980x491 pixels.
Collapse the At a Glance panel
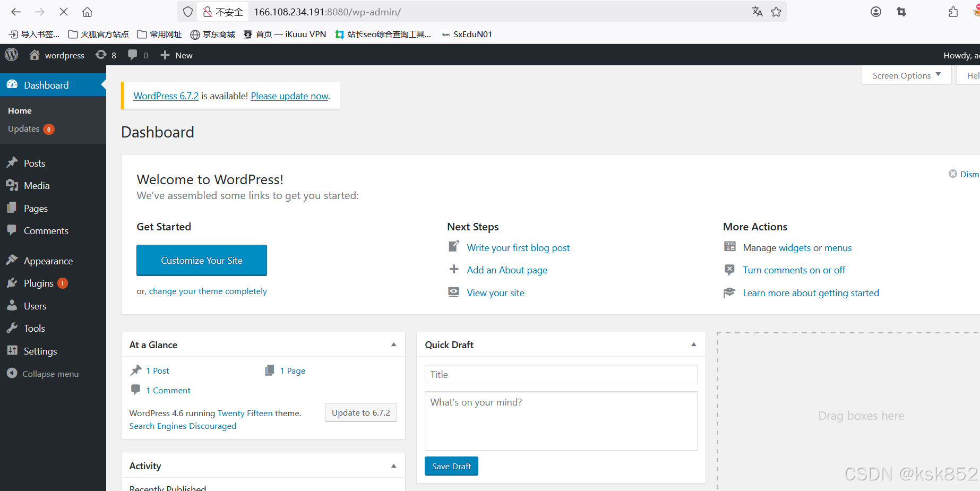click(394, 344)
